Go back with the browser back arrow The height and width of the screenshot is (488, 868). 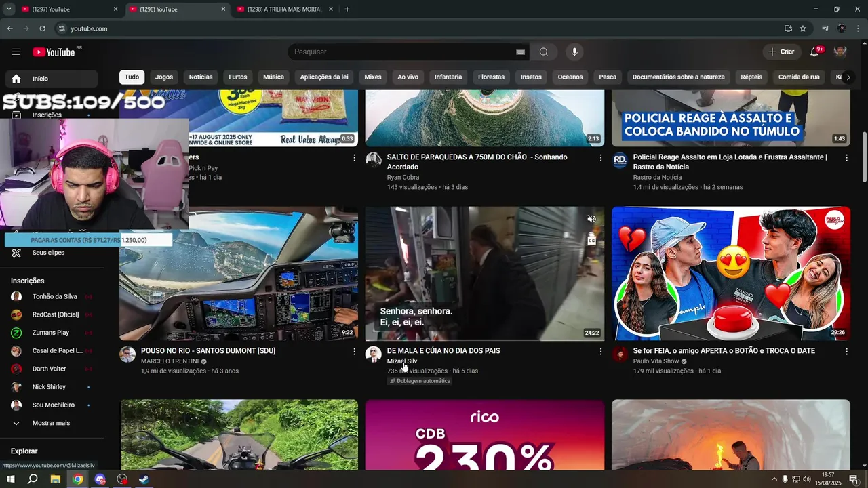(9, 28)
